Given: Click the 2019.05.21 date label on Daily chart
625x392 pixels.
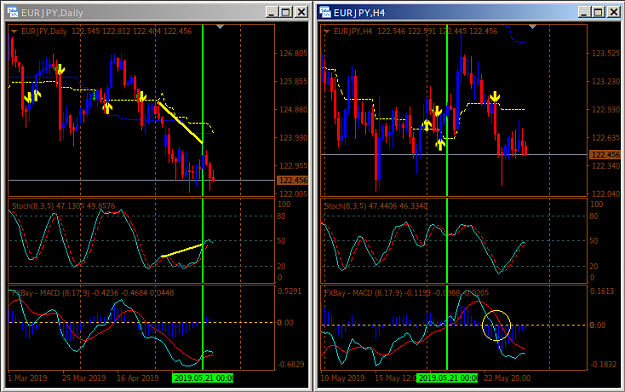Looking at the screenshot, I should pos(202,378).
